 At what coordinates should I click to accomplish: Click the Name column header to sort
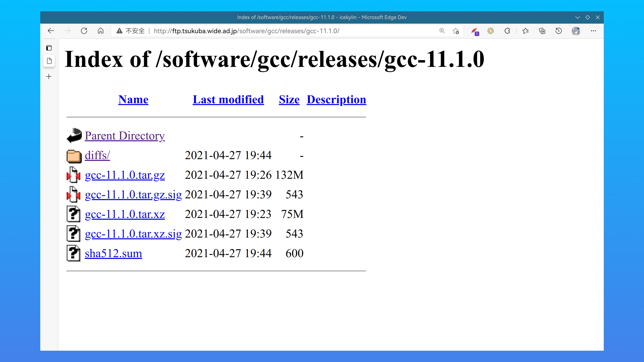point(133,99)
